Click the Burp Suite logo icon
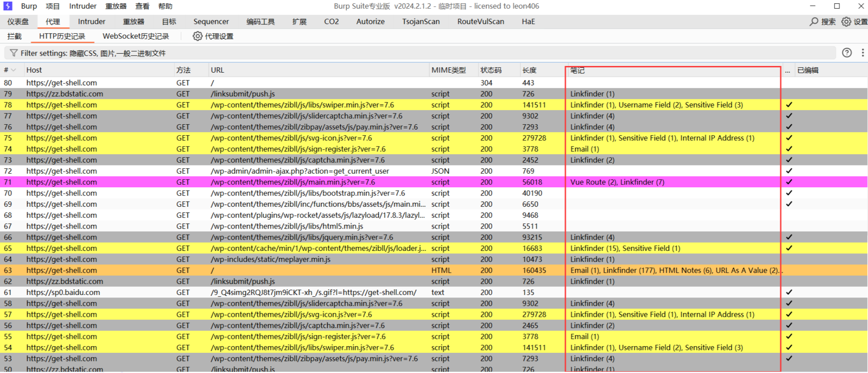Screen dimensions: 868x373 (7, 6)
